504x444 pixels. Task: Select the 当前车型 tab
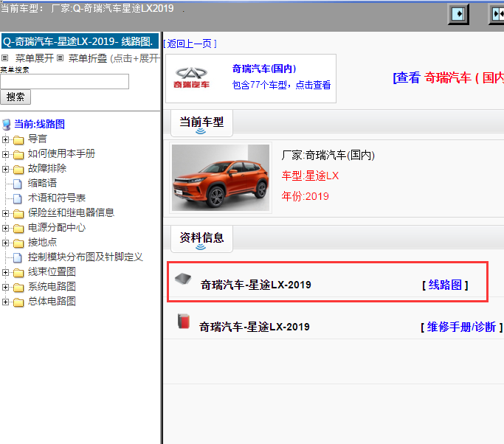[x=201, y=123]
